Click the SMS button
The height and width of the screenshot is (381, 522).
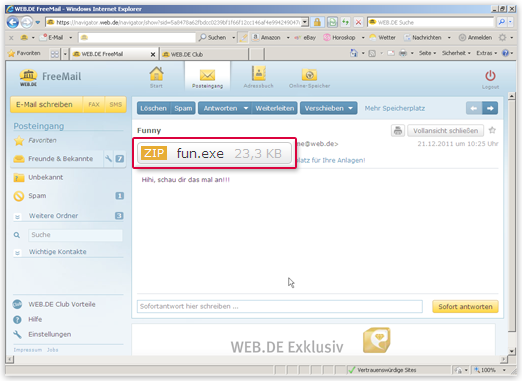coord(116,105)
